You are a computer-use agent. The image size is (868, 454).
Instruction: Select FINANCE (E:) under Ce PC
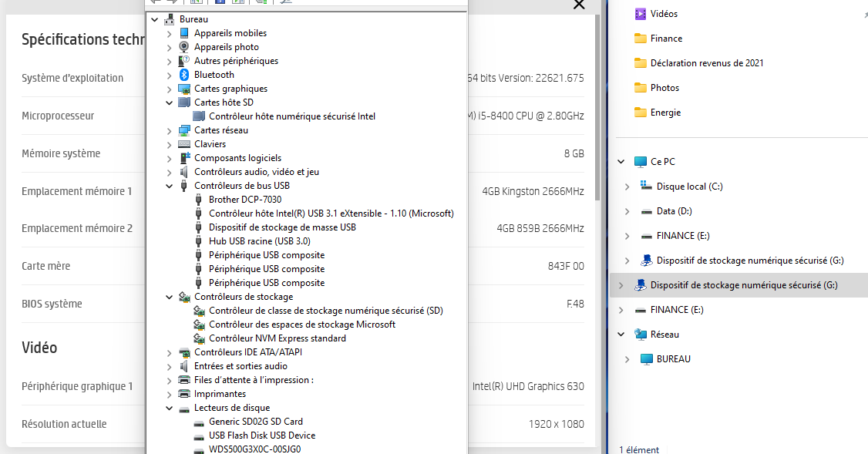tap(682, 236)
